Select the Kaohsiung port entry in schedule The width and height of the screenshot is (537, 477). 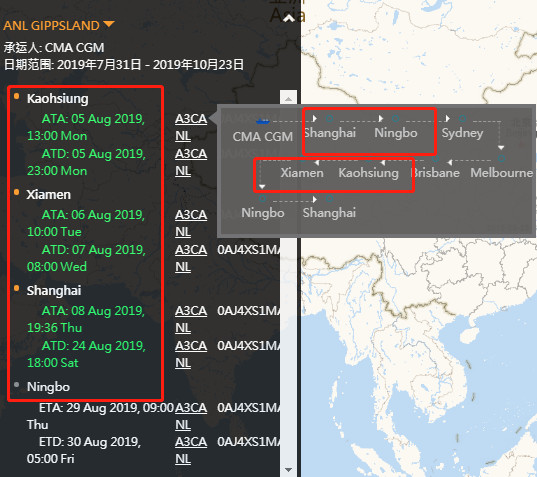point(58,99)
